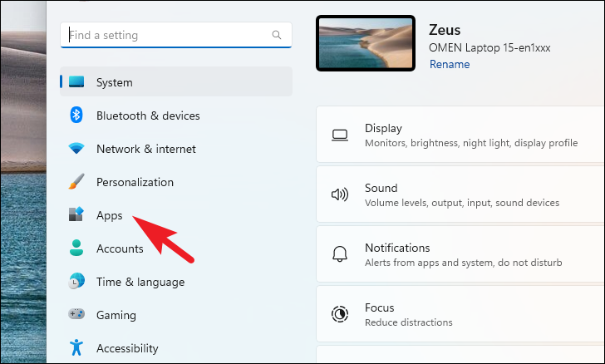605x364 pixels.
Task: Click the Sound speaker icon
Action: (x=340, y=194)
